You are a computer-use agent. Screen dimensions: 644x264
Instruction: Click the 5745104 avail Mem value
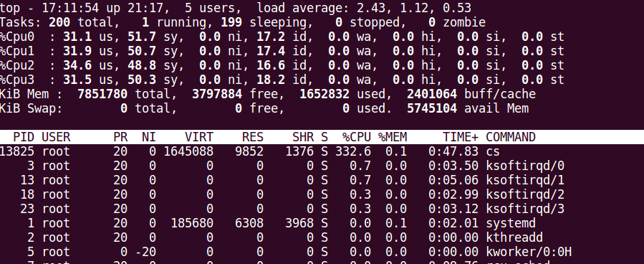tap(432, 108)
